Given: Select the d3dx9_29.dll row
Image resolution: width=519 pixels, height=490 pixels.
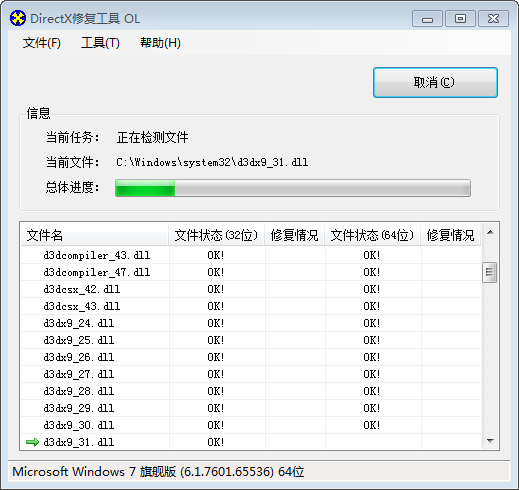Looking at the screenshot, I should point(251,408).
